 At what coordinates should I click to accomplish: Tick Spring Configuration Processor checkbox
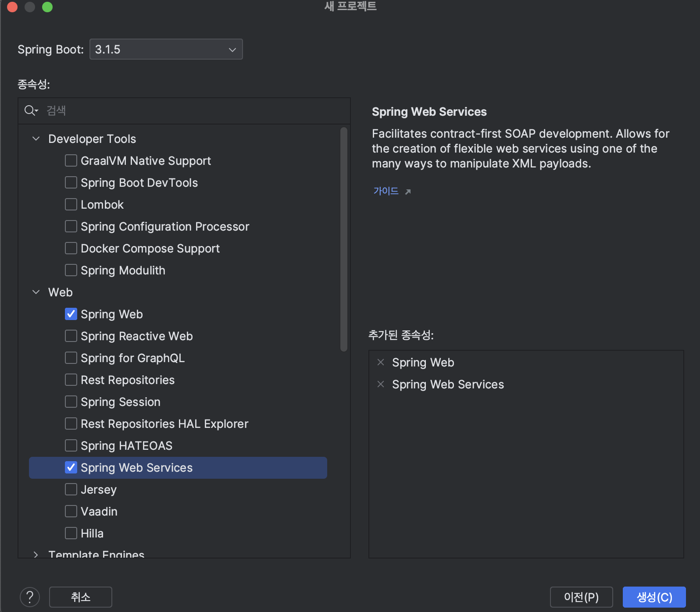71,226
